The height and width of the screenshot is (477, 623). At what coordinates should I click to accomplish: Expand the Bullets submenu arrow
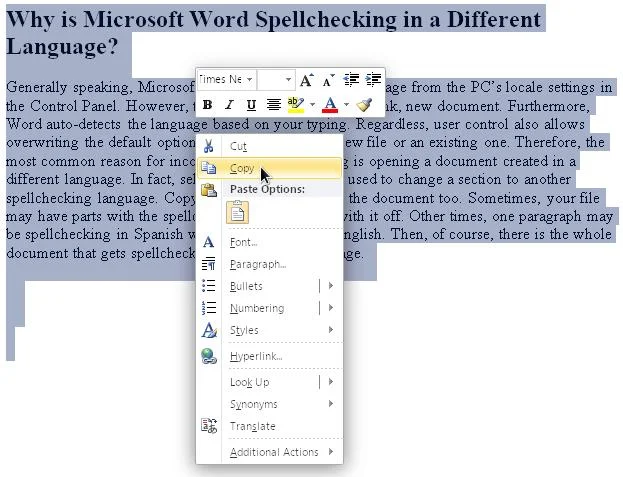point(331,286)
